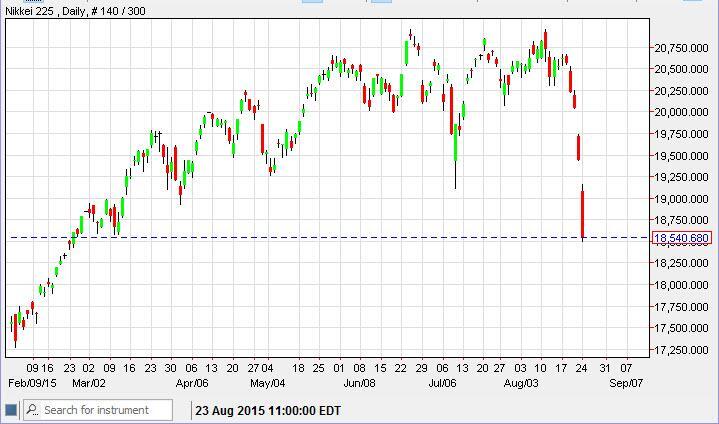Screen dimensions: 719x424
Task: Click the 18,750.000 price axis label
Action: pos(681,220)
